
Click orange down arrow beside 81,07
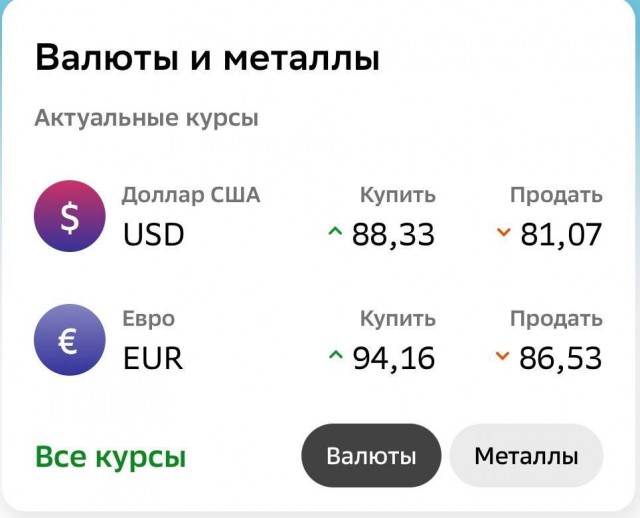(503, 233)
